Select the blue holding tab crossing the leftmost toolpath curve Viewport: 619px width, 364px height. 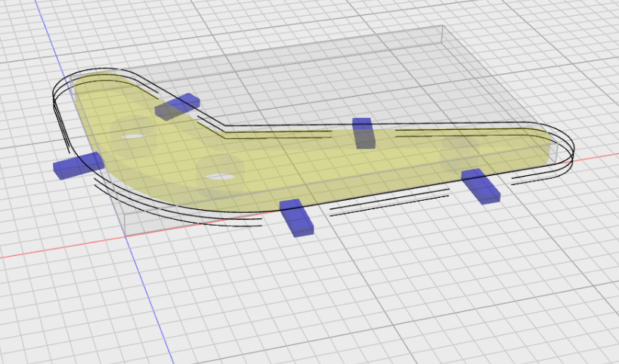pyautogui.click(x=79, y=165)
